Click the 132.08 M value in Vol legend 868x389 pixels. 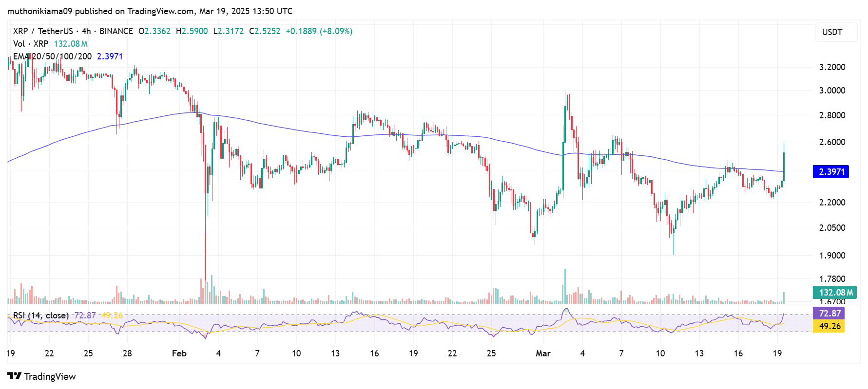(71, 44)
